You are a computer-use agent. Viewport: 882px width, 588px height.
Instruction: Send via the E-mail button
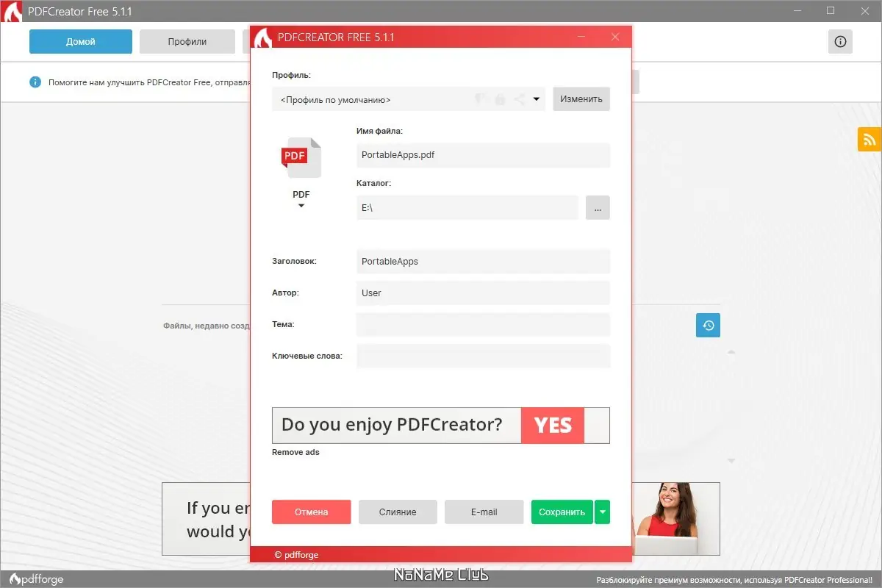[484, 512]
